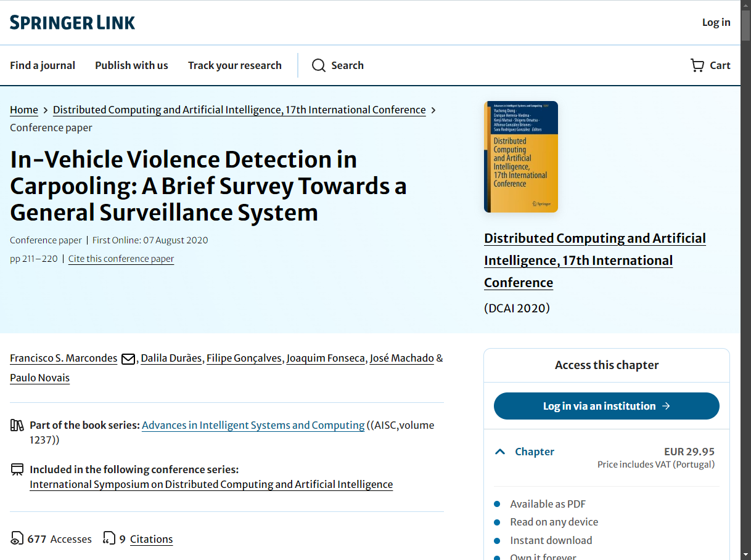The width and height of the screenshot is (751, 560).
Task: Click the '677 Accesses' count text
Action: (60, 539)
